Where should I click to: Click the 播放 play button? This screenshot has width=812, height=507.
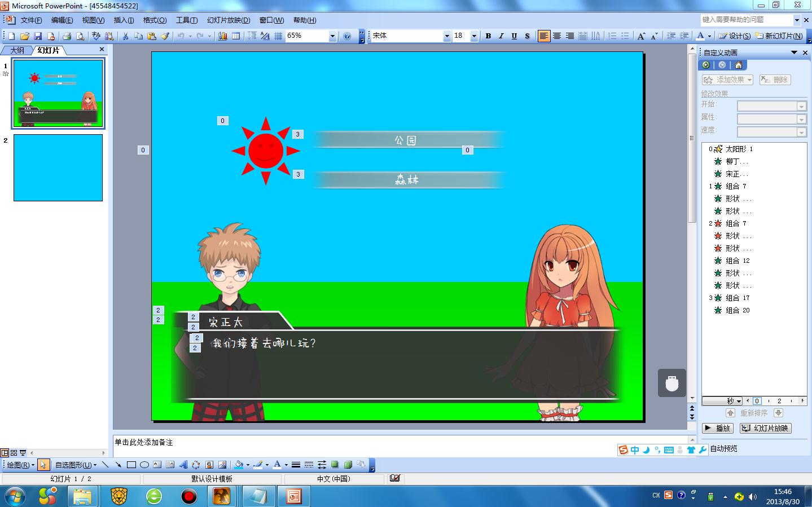pos(718,428)
